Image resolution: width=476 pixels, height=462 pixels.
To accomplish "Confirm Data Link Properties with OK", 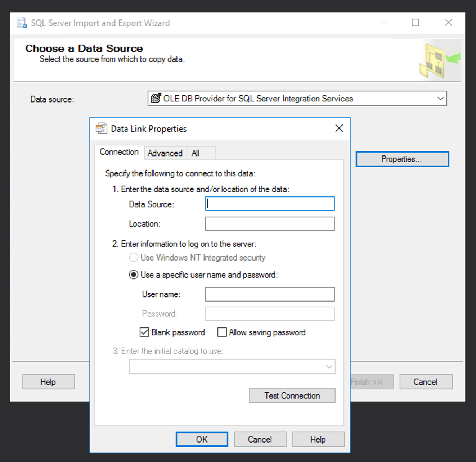I will click(202, 439).
